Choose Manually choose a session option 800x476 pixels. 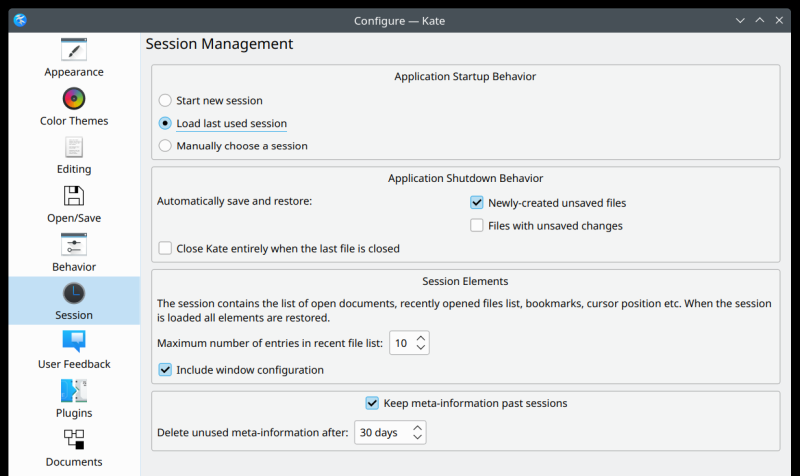[x=165, y=146]
